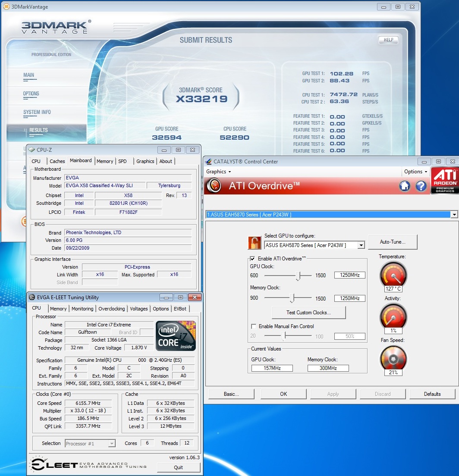Click the Core Speed 6155.7 MHz value
459x476 pixels.
click(x=88, y=403)
